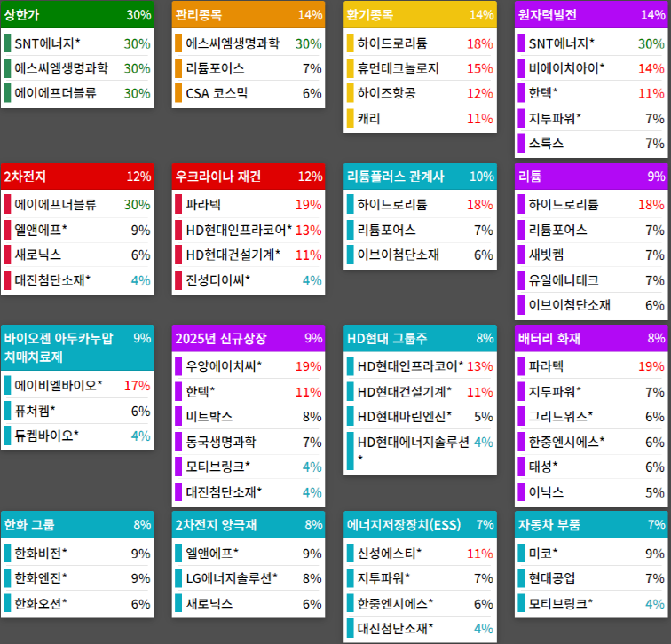Click HD현대건설기계* in the HD현대 그룹주 card
The width and height of the screenshot is (671, 644).
(420, 391)
